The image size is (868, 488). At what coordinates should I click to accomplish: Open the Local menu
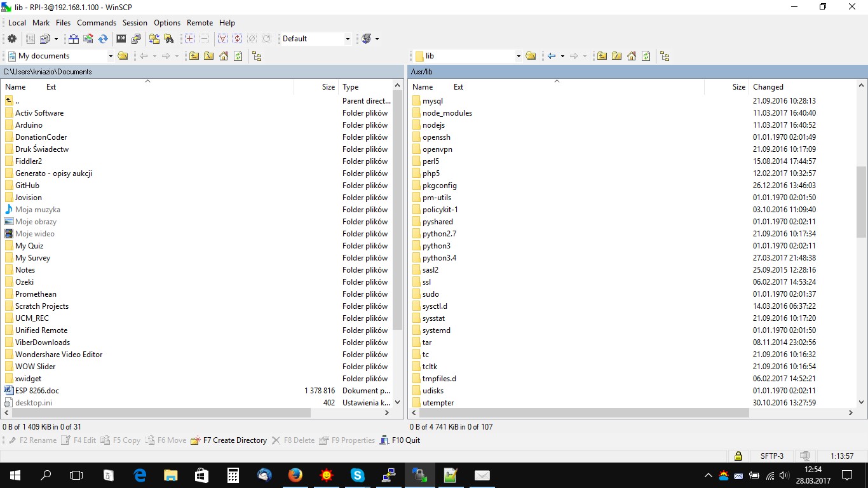[17, 22]
